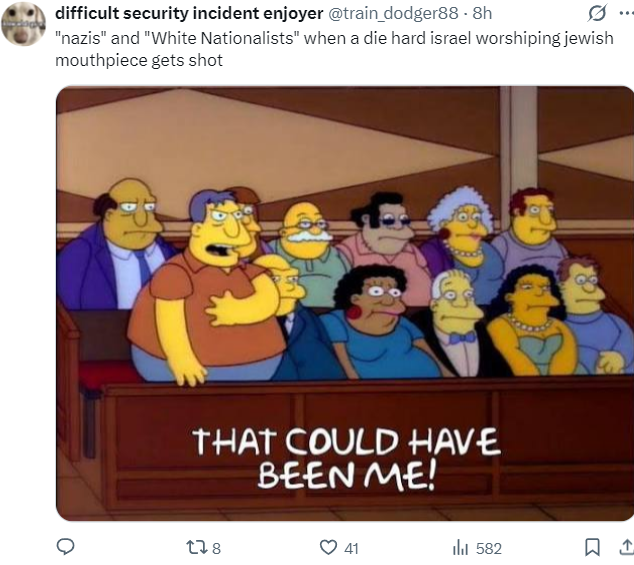Open profile 'difficult security incident enjoyer'
The height and width of the screenshot is (565, 634).
click(x=189, y=13)
